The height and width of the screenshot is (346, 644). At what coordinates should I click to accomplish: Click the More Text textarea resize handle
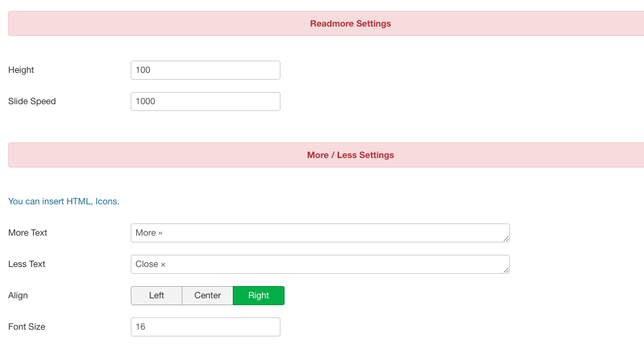click(506, 239)
